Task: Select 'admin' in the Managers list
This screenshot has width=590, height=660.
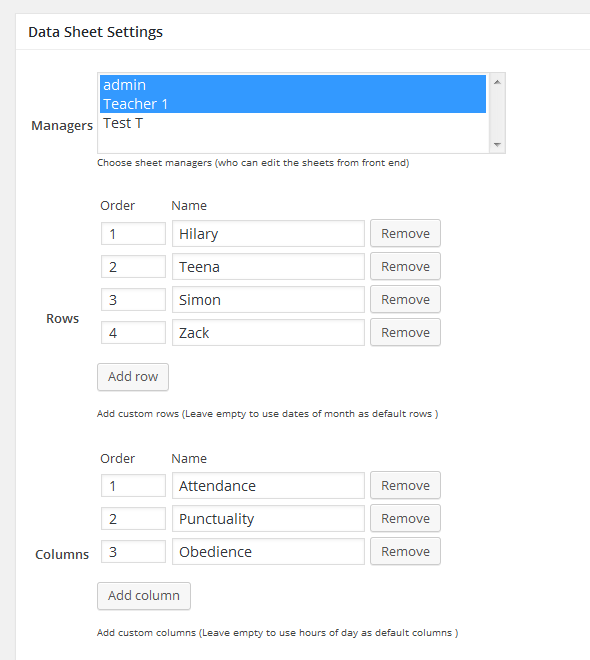Action: tap(292, 85)
